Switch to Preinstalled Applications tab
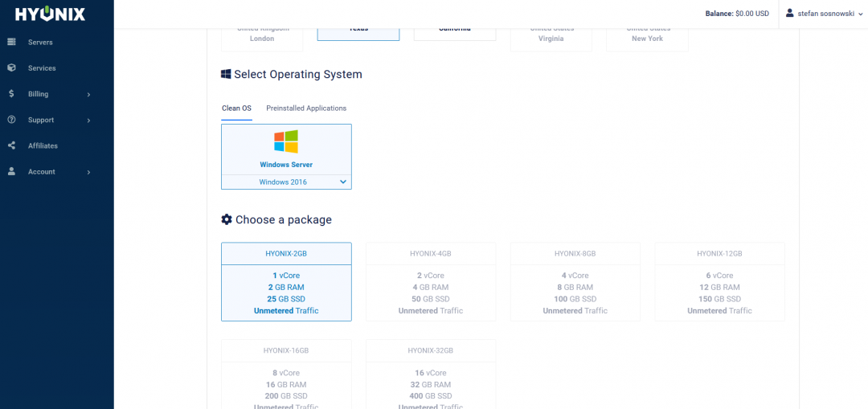 coord(306,108)
